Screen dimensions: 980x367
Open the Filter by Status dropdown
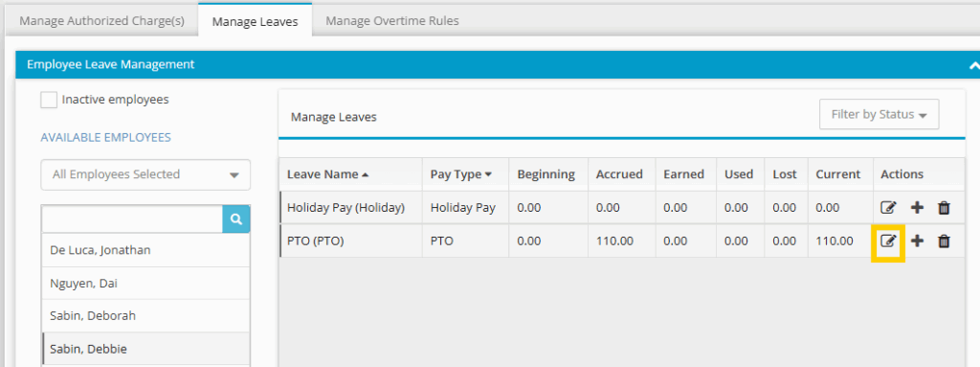(879, 115)
